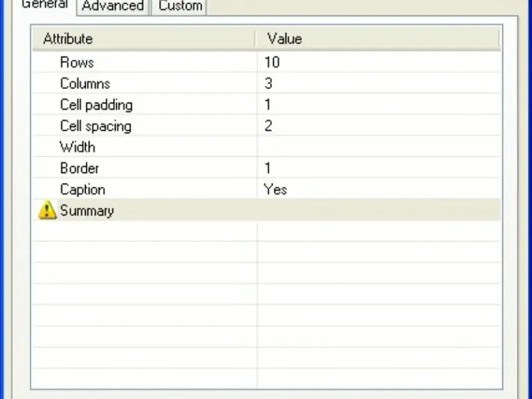
Task: Switch to the General tab
Action: (45, 5)
